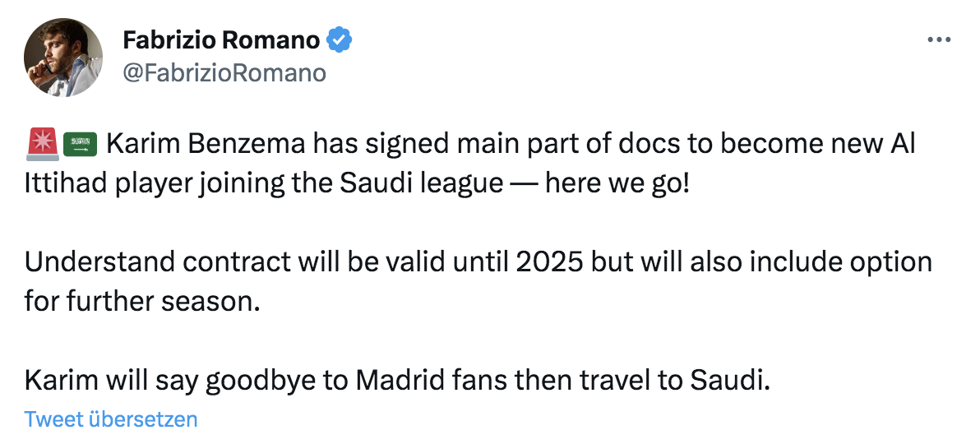Click the Saudi Arabia flag emoji

coord(80,146)
